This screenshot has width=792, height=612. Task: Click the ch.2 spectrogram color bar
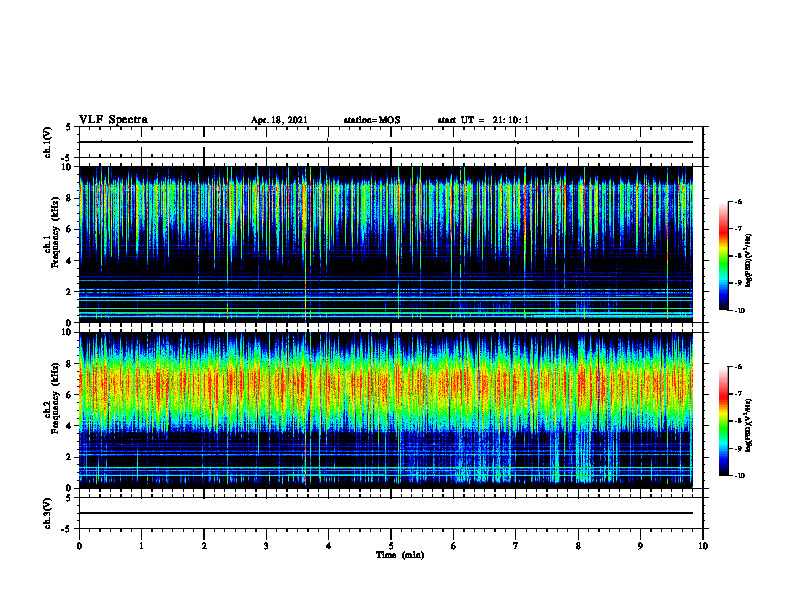click(x=723, y=421)
